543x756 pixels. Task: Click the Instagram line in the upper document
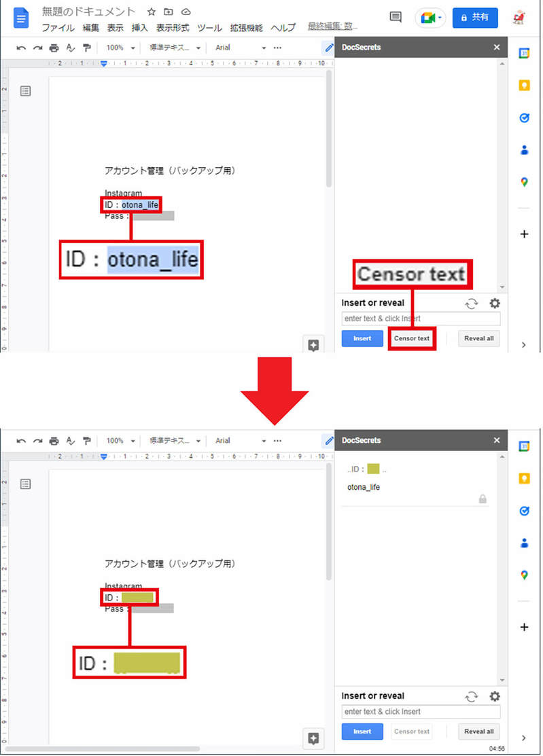point(124,194)
